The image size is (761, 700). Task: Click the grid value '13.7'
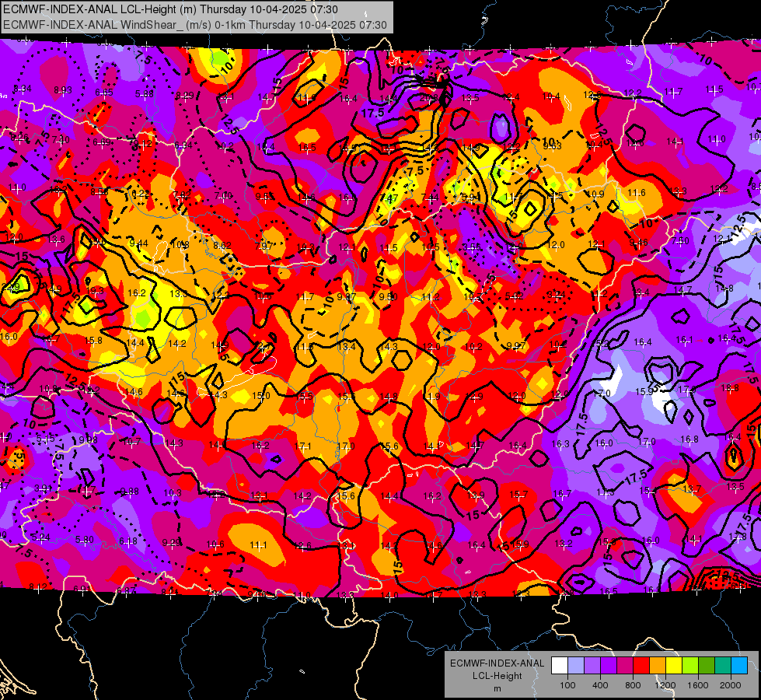coord(692,488)
